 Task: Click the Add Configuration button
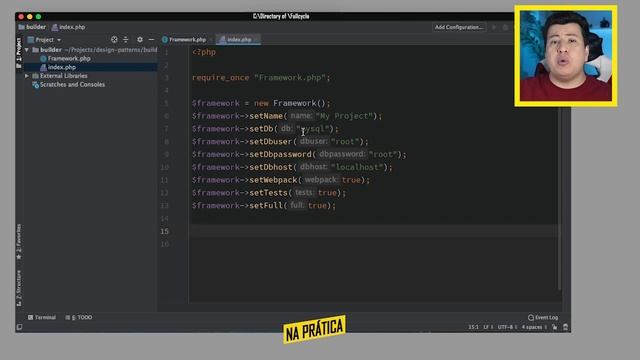459,27
